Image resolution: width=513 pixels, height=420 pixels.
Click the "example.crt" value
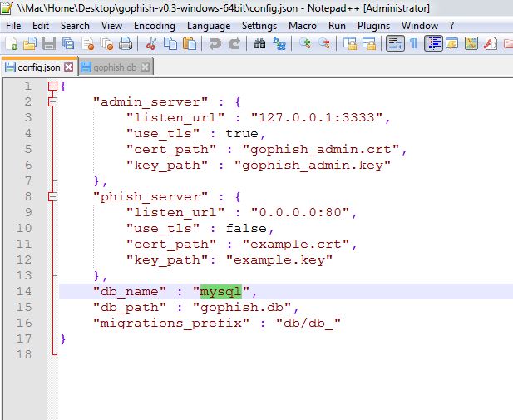click(x=296, y=245)
